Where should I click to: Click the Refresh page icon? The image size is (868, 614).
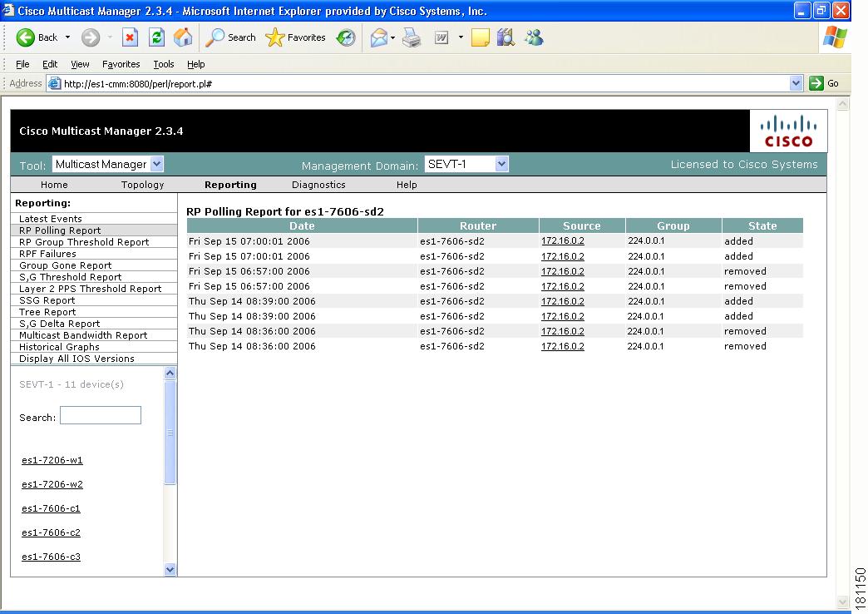click(x=156, y=37)
